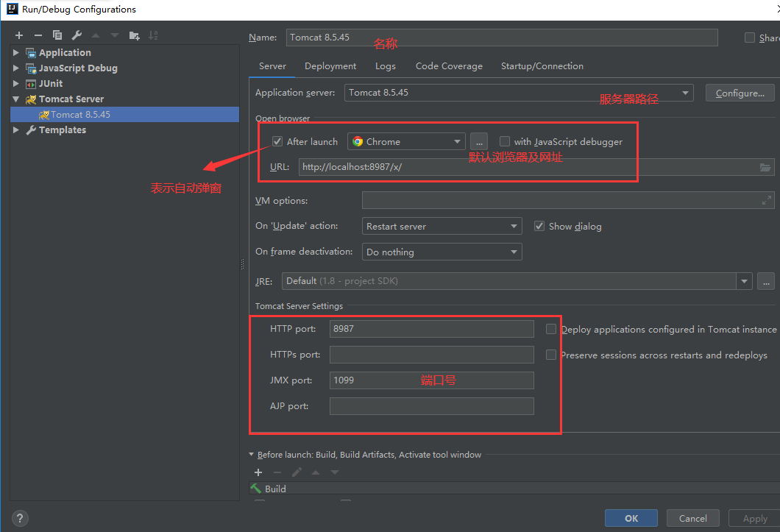
Task: Expand the JavaScript Debug node
Action: point(16,68)
